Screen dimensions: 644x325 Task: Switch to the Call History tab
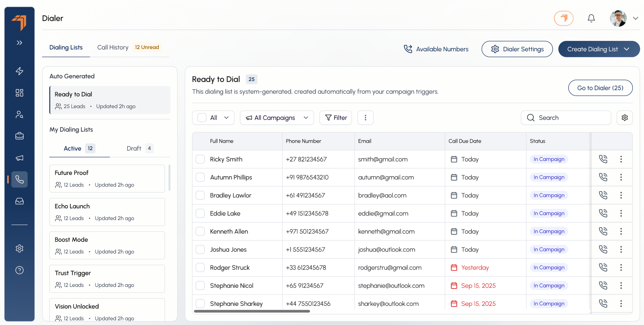[113, 47]
